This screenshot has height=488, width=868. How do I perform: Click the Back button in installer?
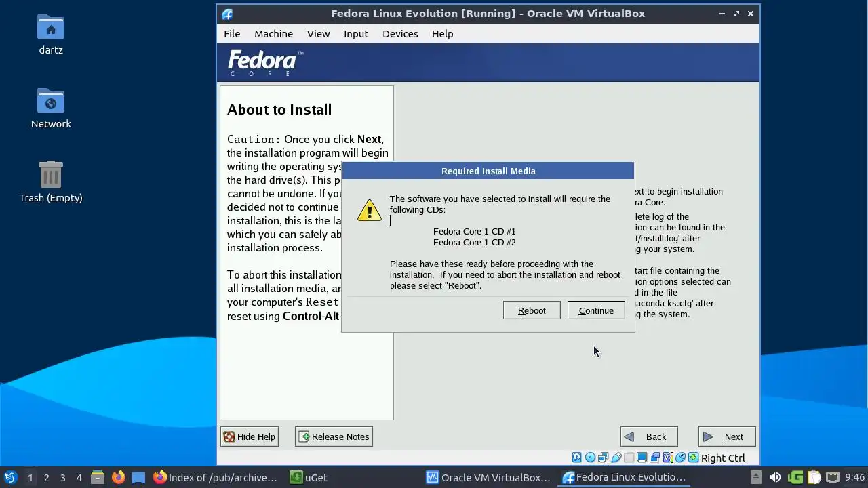pos(649,436)
